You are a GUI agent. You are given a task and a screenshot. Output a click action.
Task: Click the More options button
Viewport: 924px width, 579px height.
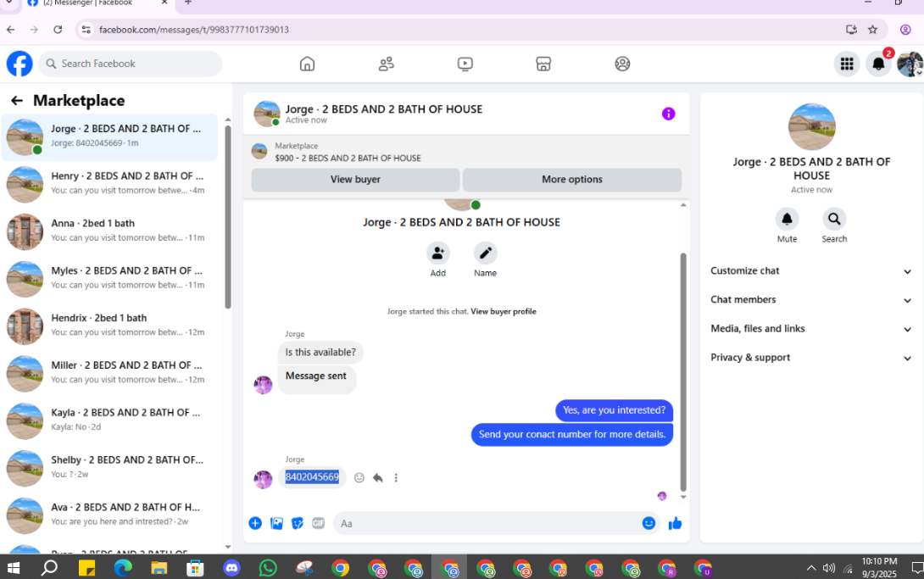pos(571,180)
